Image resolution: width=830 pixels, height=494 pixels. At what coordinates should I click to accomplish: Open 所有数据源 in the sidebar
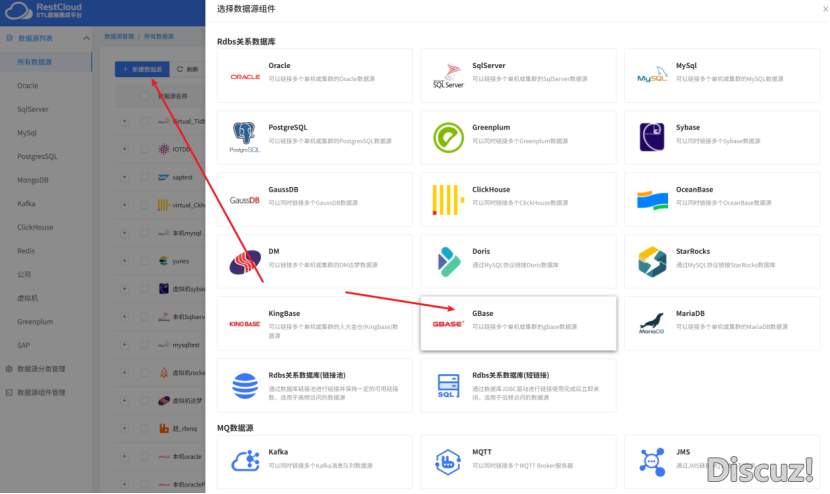click(x=46, y=62)
